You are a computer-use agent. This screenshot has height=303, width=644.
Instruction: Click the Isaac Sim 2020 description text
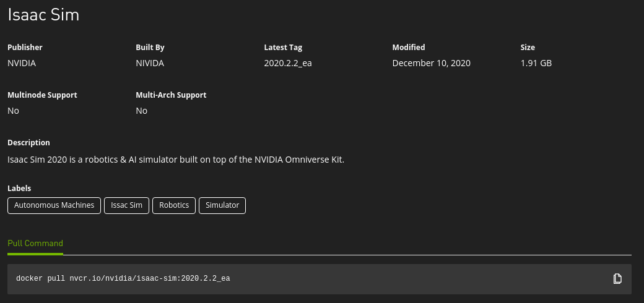[x=175, y=160]
